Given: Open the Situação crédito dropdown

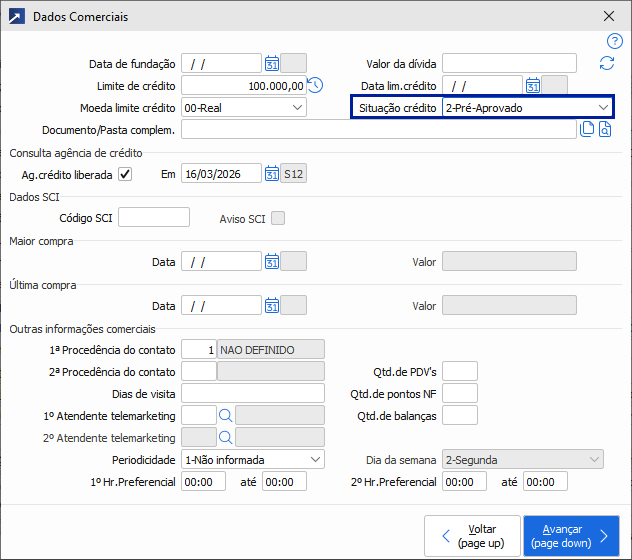Looking at the screenshot, I should pos(603,108).
